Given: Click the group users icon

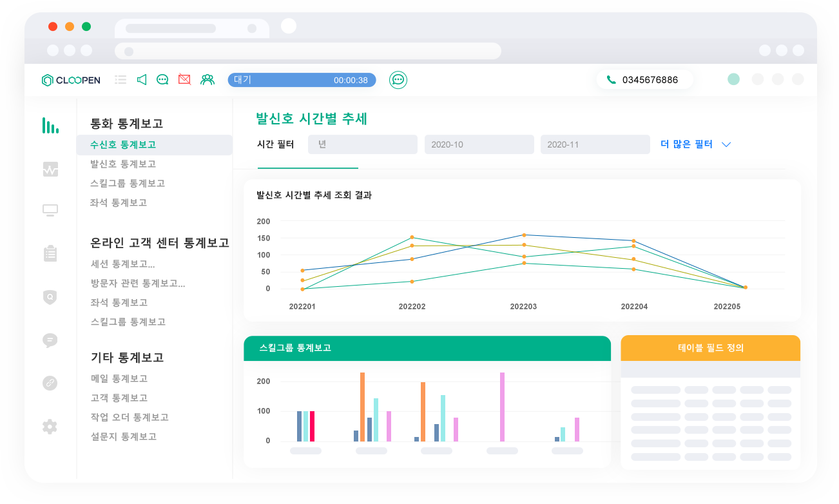Looking at the screenshot, I should (x=207, y=80).
